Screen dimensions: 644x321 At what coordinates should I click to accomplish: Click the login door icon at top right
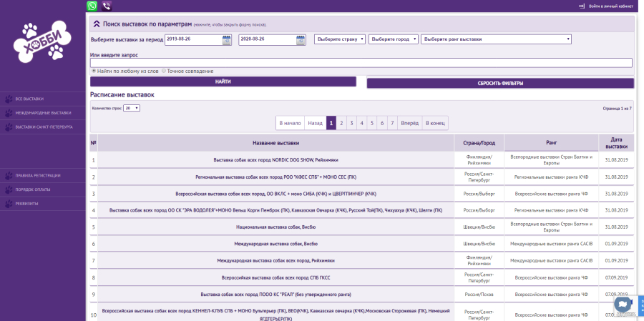pos(582,6)
